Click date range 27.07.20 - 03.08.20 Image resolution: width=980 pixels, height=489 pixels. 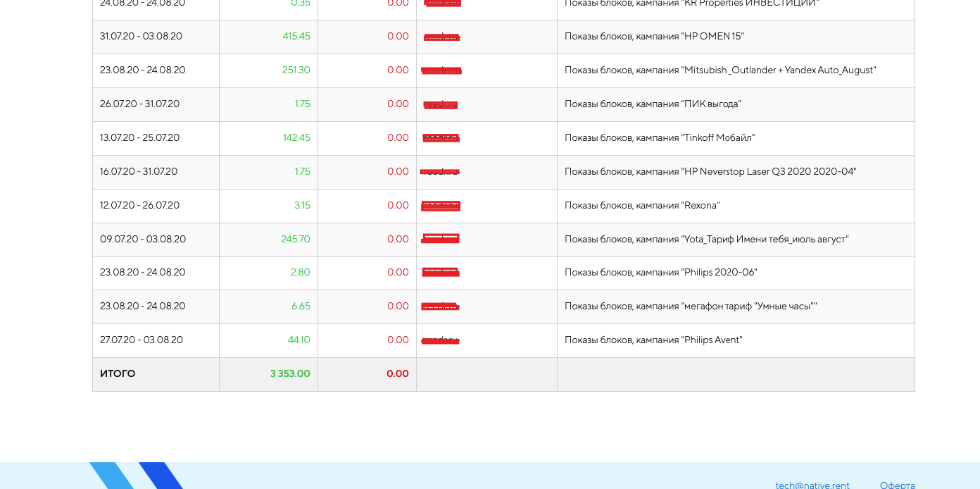coord(142,340)
